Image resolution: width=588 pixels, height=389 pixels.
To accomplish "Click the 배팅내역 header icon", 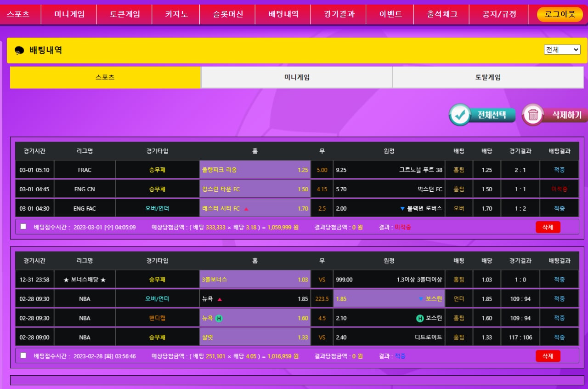I will pos(19,51).
